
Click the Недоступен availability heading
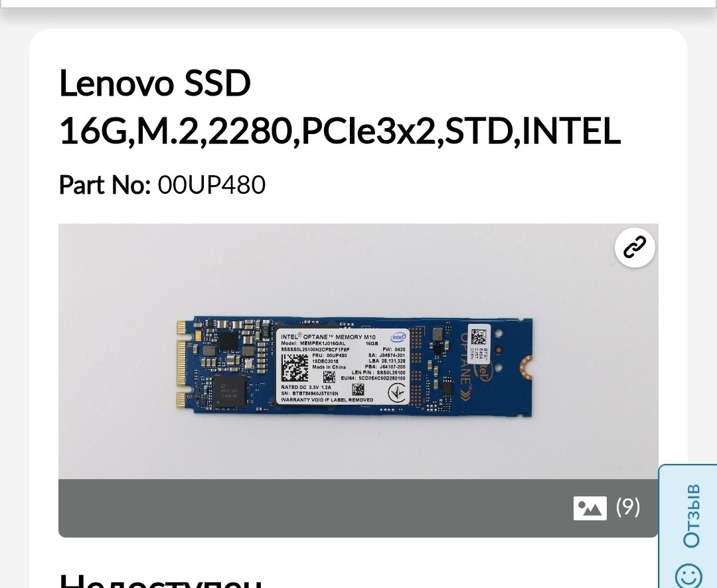pyautogui.click(x=161, y=580)
